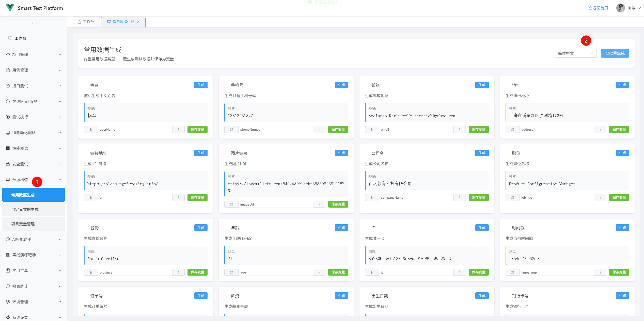Click the 性能测试 chart icon
Image resolution: width=644 pixels, height=321 pixels.
click(x=8, y=148)
